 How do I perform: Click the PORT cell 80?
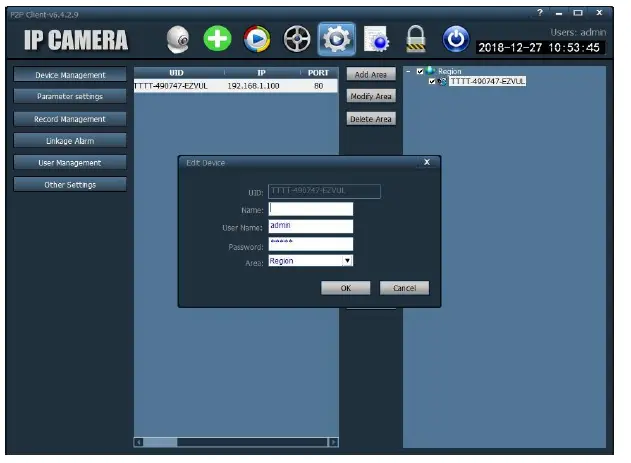[x=318, y=86]
